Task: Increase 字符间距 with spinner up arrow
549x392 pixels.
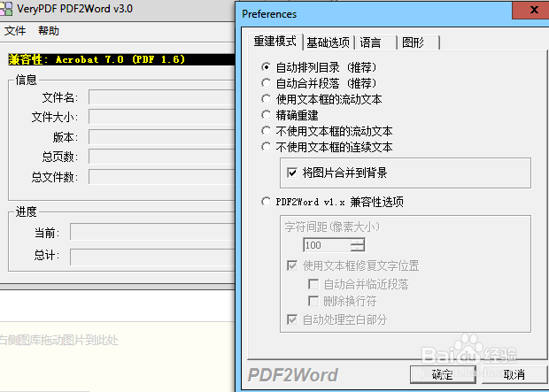Action: pos(357,242)
